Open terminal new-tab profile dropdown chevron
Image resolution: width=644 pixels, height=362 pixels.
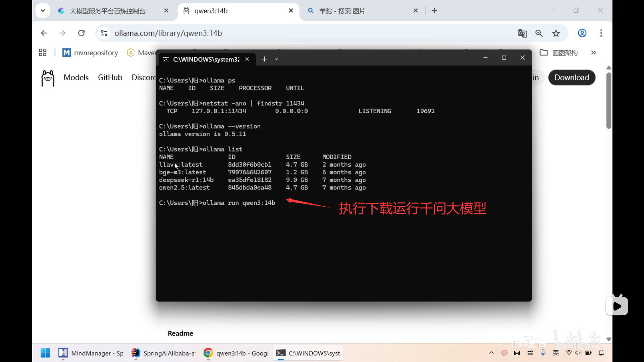click(x=276, y=59)
